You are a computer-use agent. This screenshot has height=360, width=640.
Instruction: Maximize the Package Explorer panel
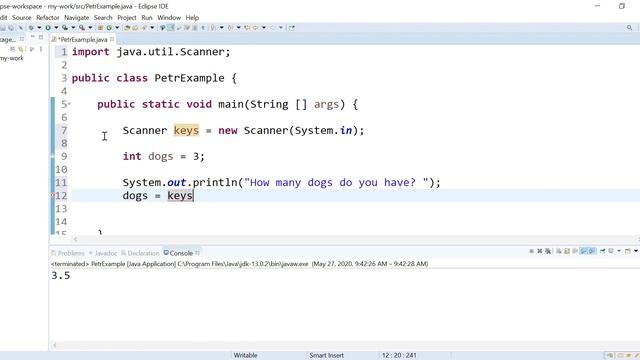pos(41,37)
